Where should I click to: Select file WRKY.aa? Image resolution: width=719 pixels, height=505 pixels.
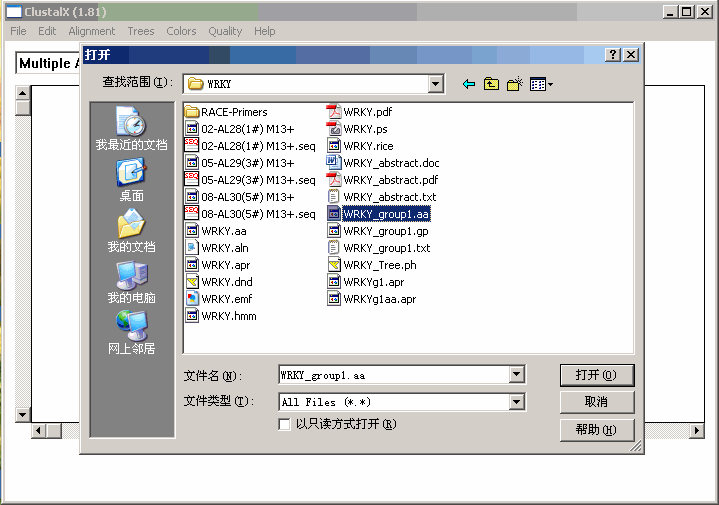216,231
